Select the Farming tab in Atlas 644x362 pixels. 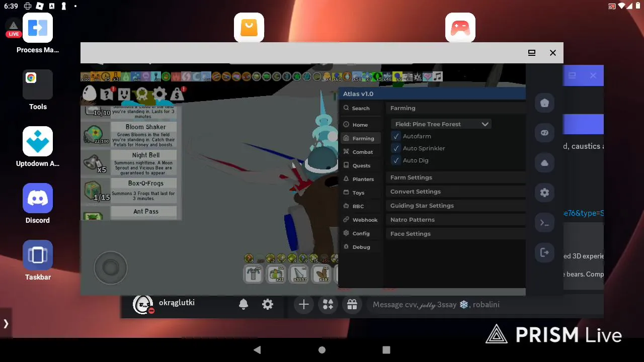(361, 138)
